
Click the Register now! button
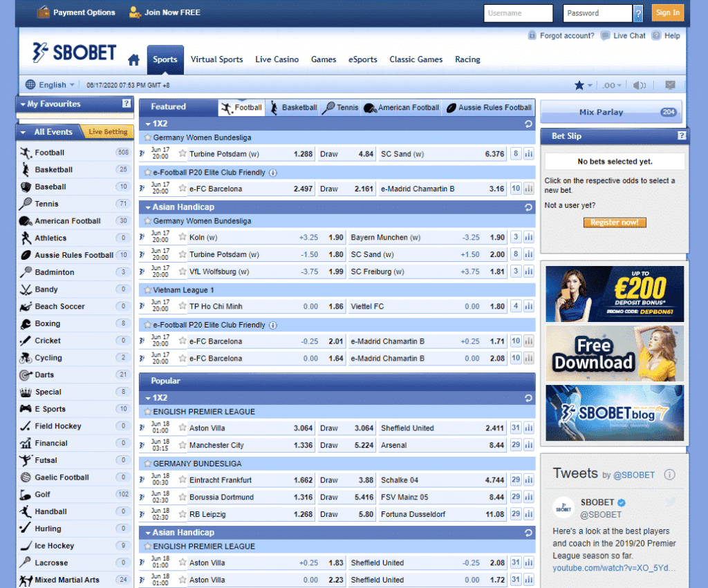point(615,222)
